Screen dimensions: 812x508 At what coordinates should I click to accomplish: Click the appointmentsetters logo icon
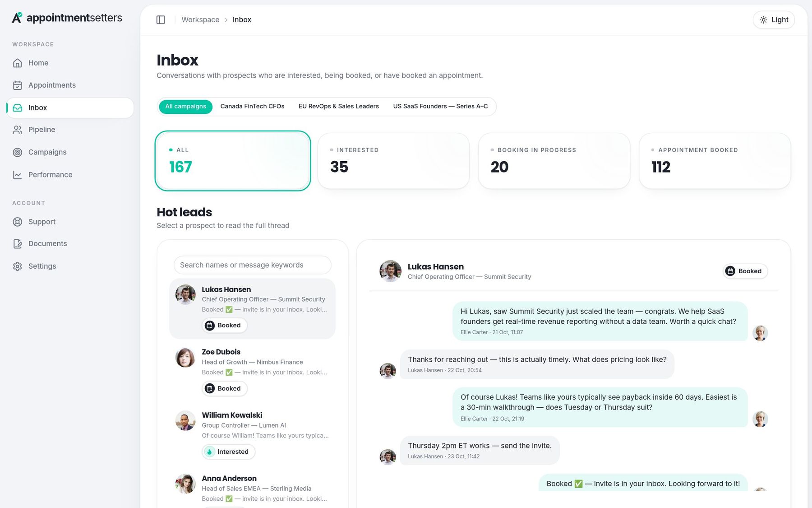click(x=17, y=18)
